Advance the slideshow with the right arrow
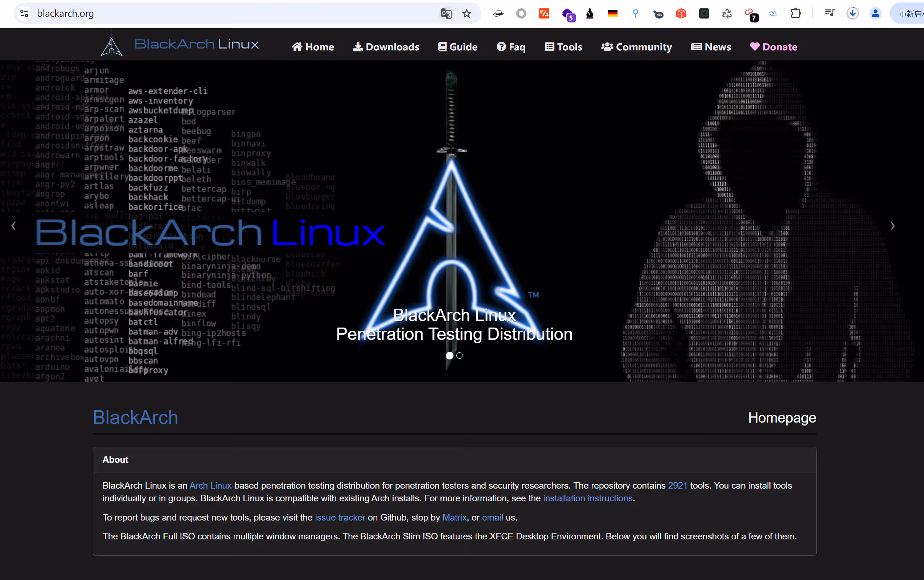This screenshot has height=580, width=924. pyautogui.click(x=893, y=226)
